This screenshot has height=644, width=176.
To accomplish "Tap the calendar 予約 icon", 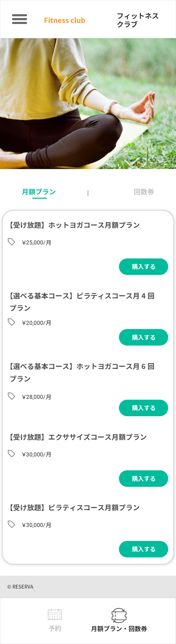I will (55, 614).
